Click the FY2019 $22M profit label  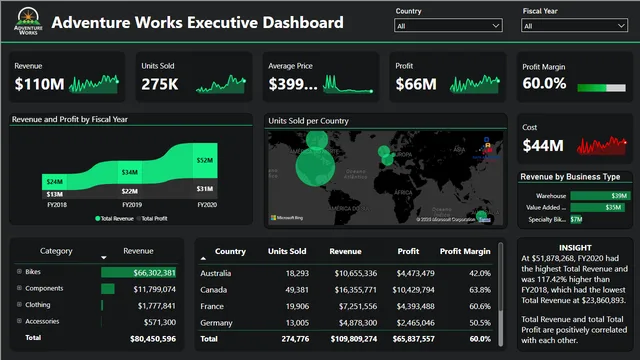point(129,191)
